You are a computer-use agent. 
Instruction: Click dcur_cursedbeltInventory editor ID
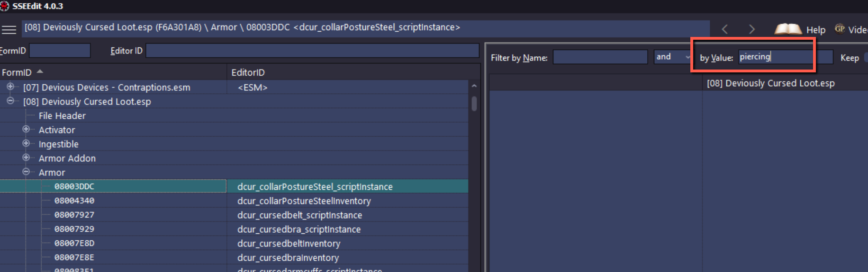click(289, 244)
